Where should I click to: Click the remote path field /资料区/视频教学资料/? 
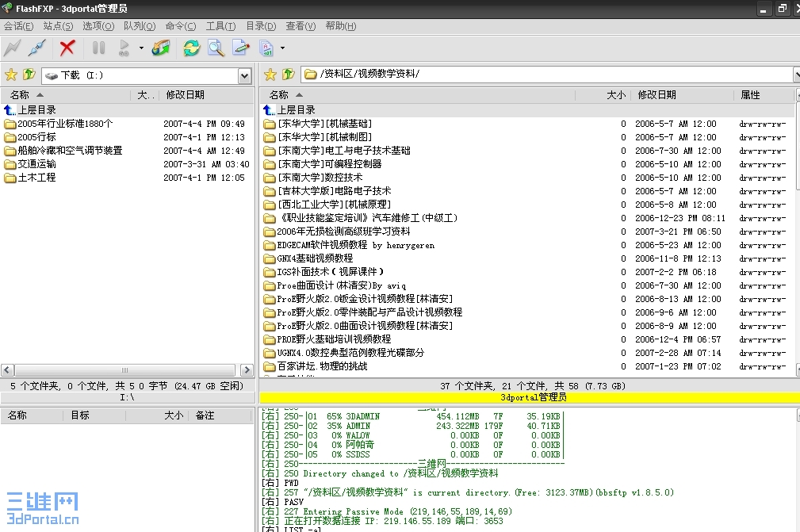[549, 75]
